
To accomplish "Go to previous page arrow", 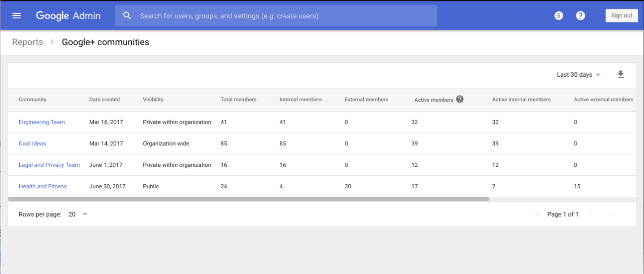I will [x=590, y=214].
